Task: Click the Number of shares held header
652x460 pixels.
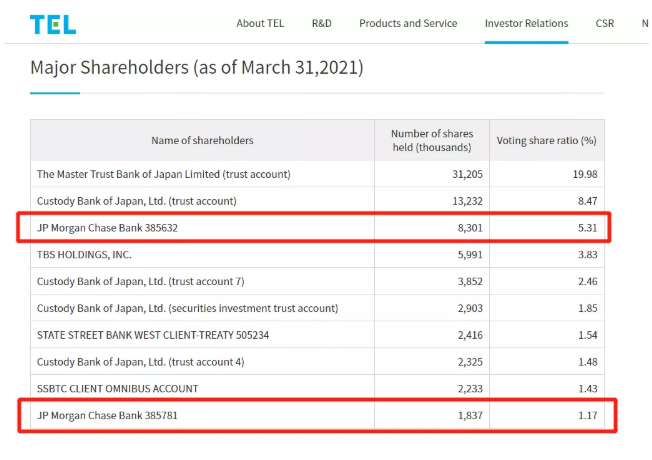Action: tap(431, 141)
